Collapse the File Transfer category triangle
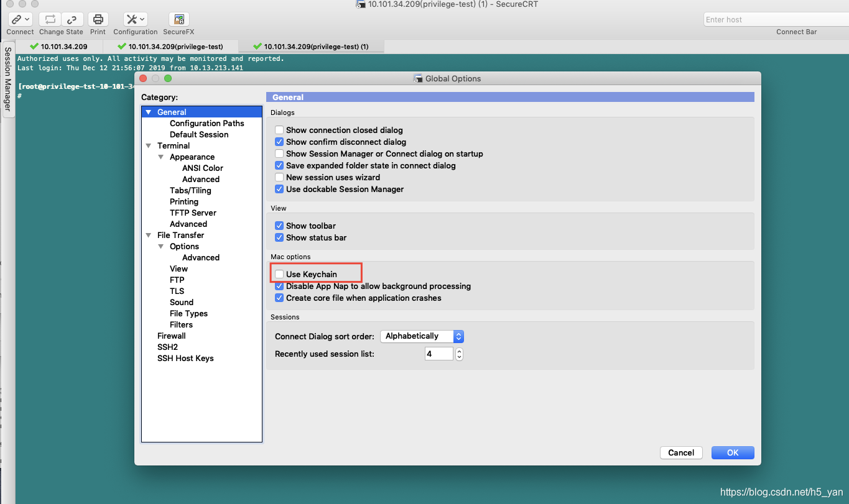The image size is (849, 504). [x=149, y=235]
